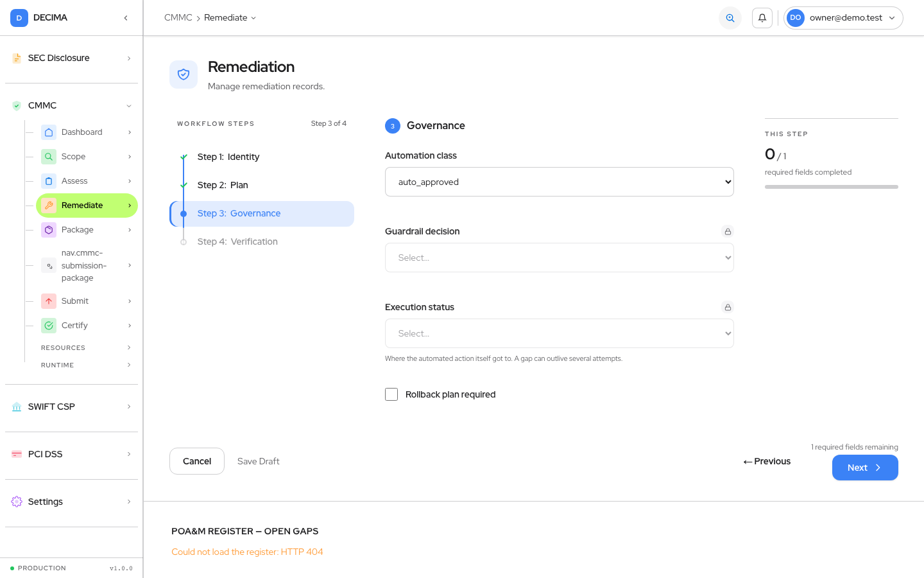Click the Submit upload arrow icon
Viewport: 924px width, 578px height.
[49, 301]
